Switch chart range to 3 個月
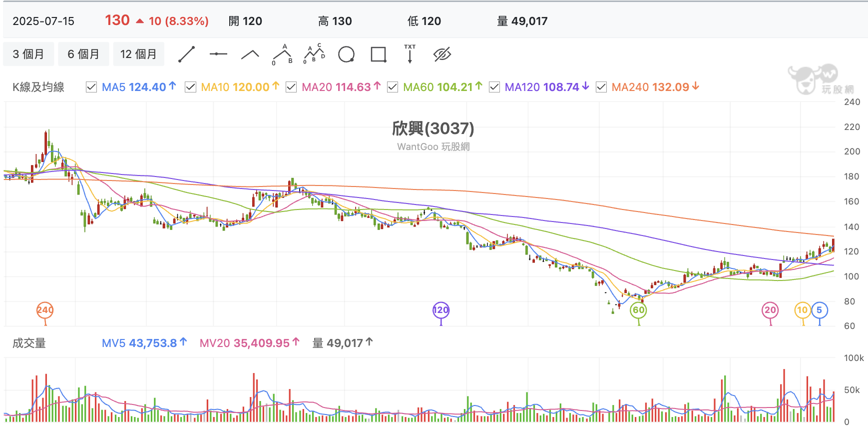This screenshot has width=868, height=429. [x=28, y=54]
